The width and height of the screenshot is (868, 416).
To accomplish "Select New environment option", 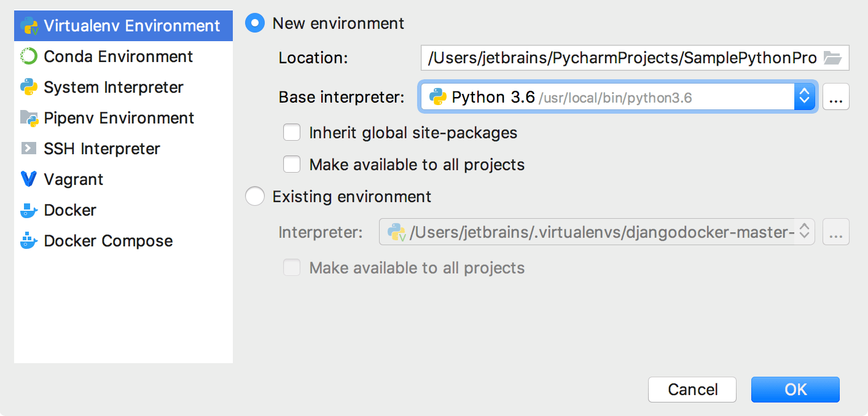I will point(254,23).
